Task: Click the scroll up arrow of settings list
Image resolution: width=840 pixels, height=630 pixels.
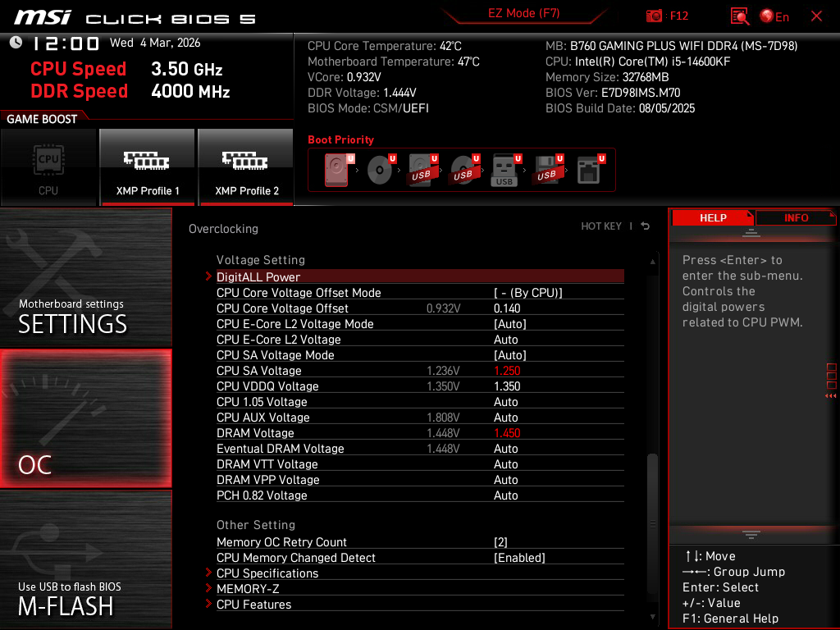Action: (x=652, y=262)
